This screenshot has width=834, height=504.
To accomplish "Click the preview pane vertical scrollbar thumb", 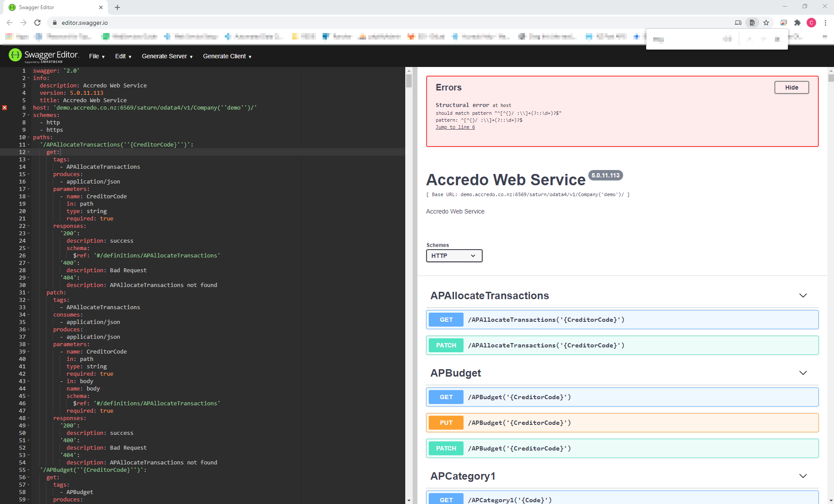I will click(x=831, y=78).
